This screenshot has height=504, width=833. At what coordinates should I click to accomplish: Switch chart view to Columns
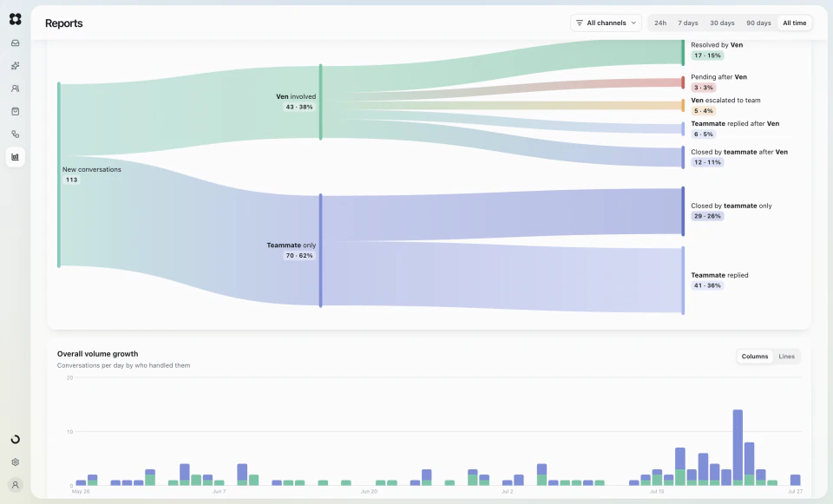(754, 357)
